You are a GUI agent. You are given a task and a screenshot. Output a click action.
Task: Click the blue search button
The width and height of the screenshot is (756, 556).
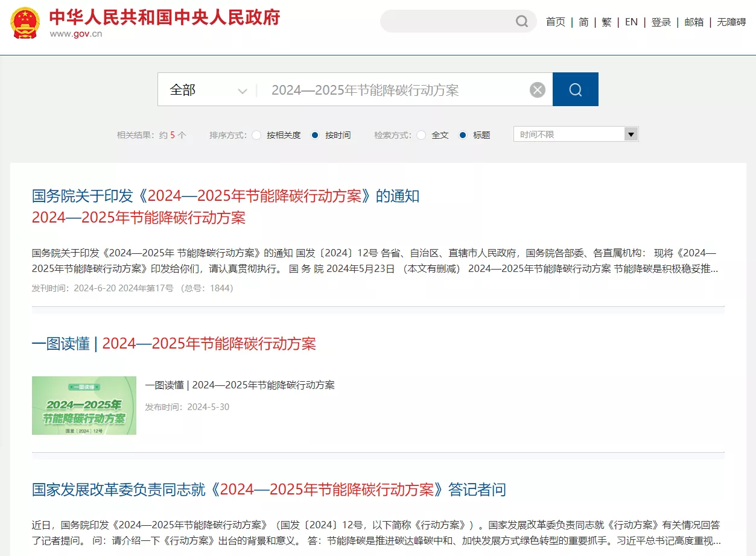pyautogui.click(x=576, y=89)
